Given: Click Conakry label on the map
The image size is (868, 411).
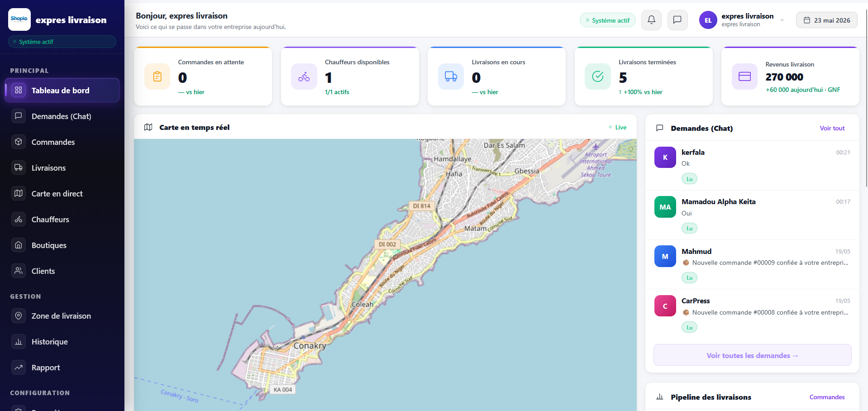Looking at the screenshot, I should pos(310,346).
